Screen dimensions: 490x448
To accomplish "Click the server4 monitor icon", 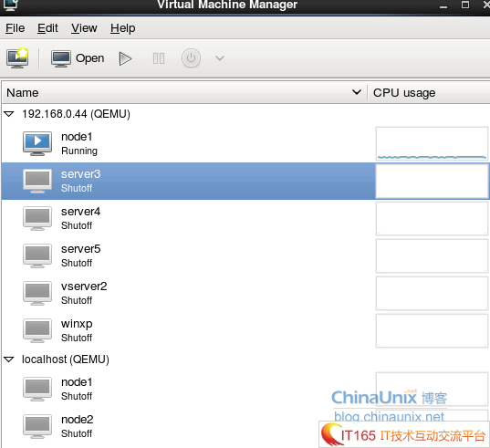I will tap(37, 218).
